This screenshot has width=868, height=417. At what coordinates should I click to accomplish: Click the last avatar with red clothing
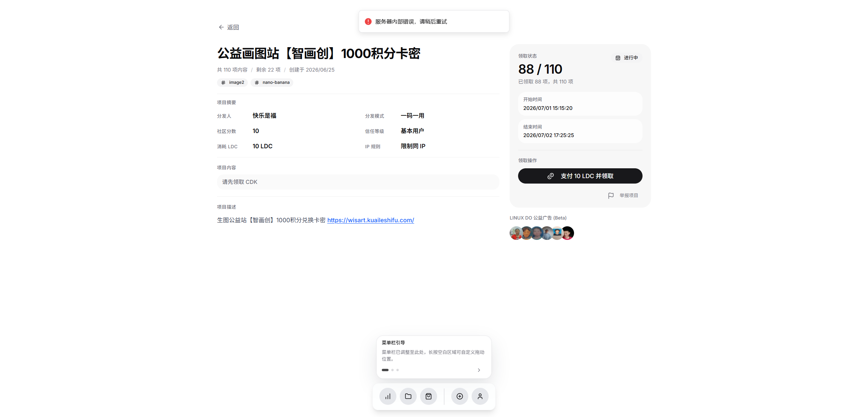point(568,233)
